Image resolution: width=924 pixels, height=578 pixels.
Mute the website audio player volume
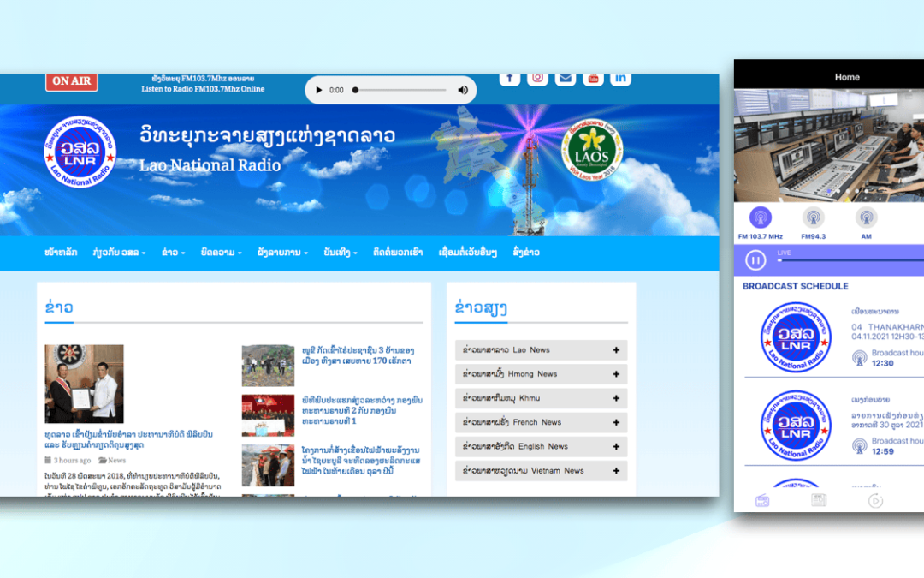point(463,90)
